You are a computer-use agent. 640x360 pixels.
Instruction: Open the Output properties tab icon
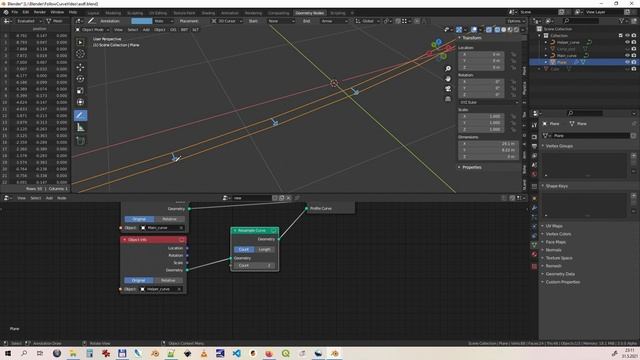coord(534,146)
